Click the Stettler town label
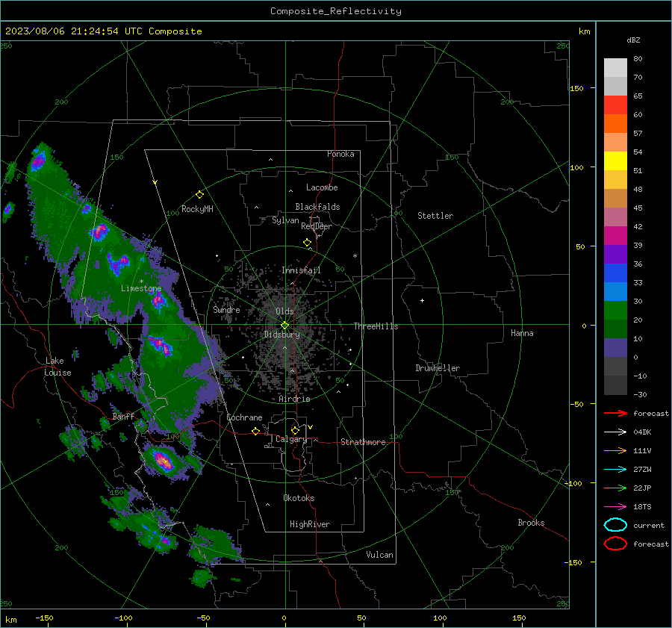 435,216
